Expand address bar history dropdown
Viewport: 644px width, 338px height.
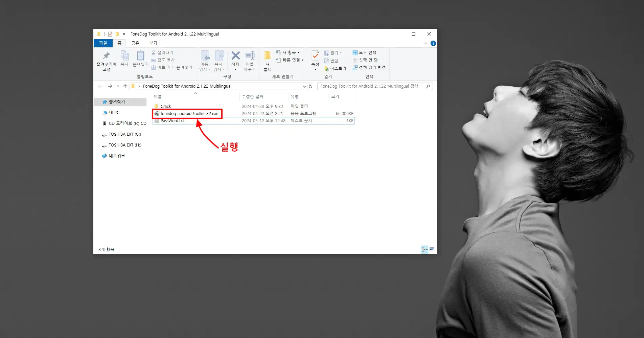(304, 86)
